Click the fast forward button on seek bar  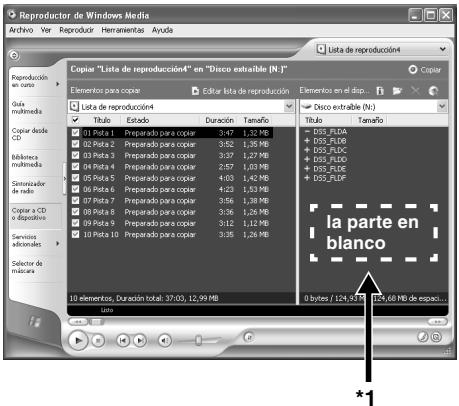click(x=438, y=322)
